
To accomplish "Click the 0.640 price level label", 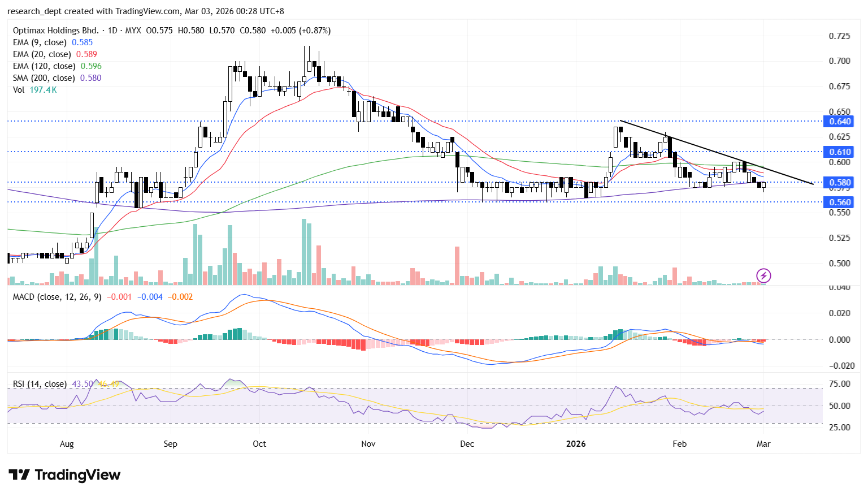I will coord(839,122).
